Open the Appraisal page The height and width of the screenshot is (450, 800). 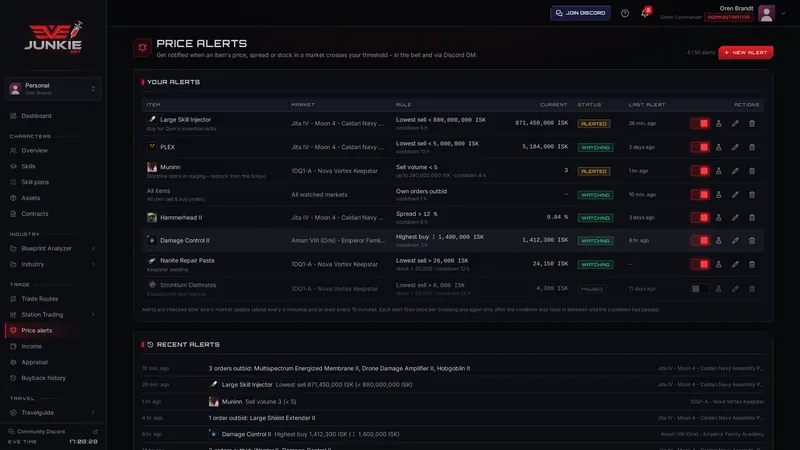pos(53,362)
